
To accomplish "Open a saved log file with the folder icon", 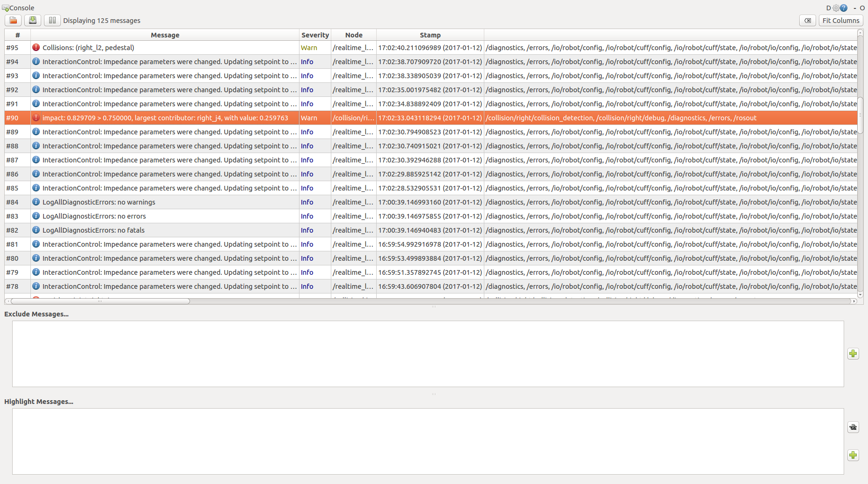I will pyautogui.click(x=13, y=21).
